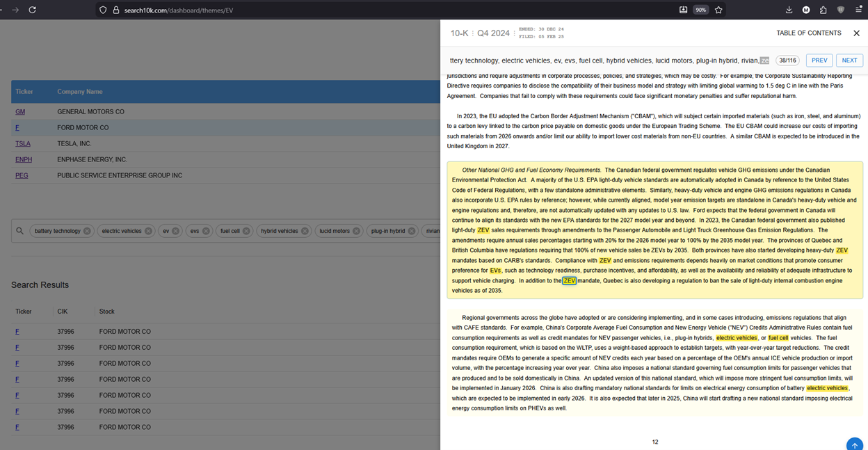Image resolution: width=868 pixels, height=450 pixels.
Task: Go to the previous search match
Action: point(819,61)
